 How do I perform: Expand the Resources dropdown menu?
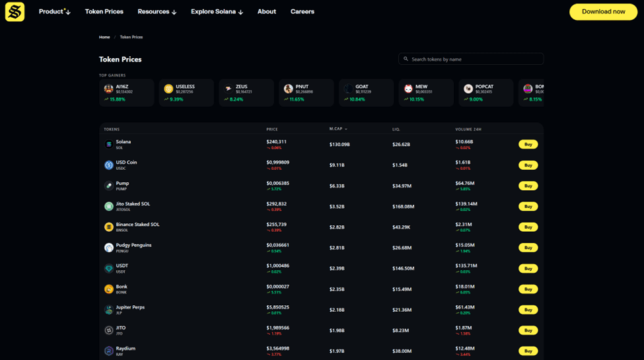pyautogui.click(x=157, y=11)
